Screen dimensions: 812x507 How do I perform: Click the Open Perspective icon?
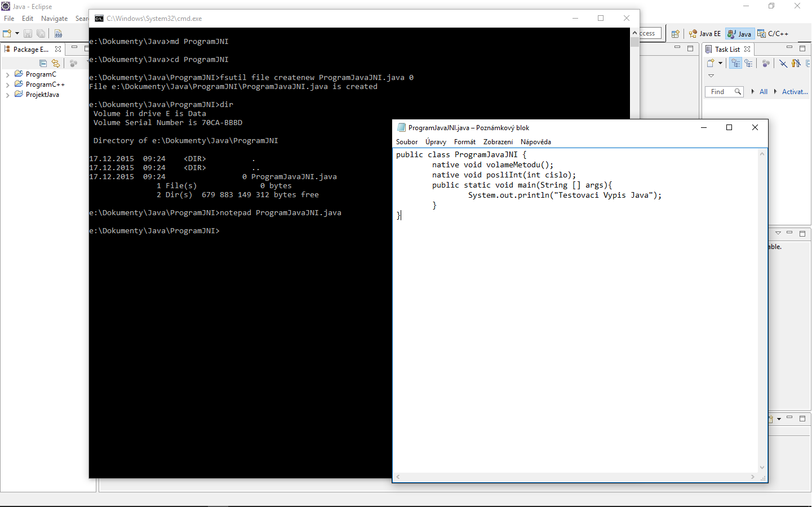(676, 33)
